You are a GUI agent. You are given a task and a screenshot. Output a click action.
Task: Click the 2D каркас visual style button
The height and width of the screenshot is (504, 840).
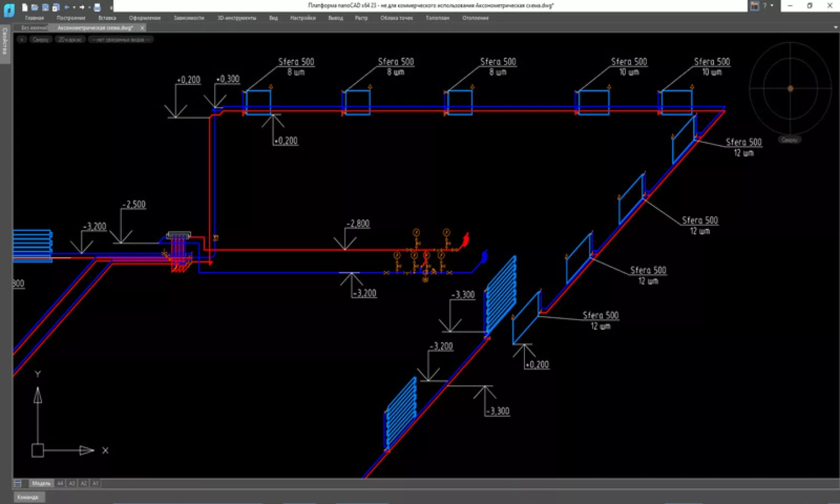(71, 39)
